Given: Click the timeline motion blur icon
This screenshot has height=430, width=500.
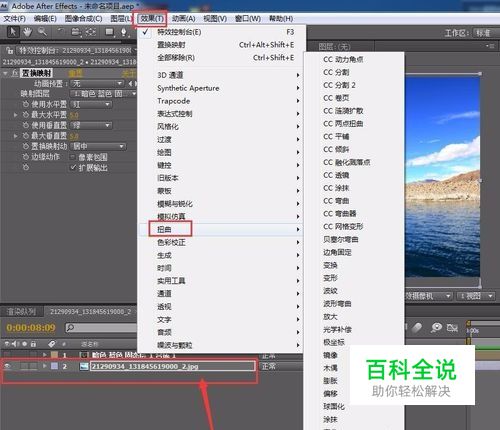Looking at the screenshot, I should [x=417, y=328].
